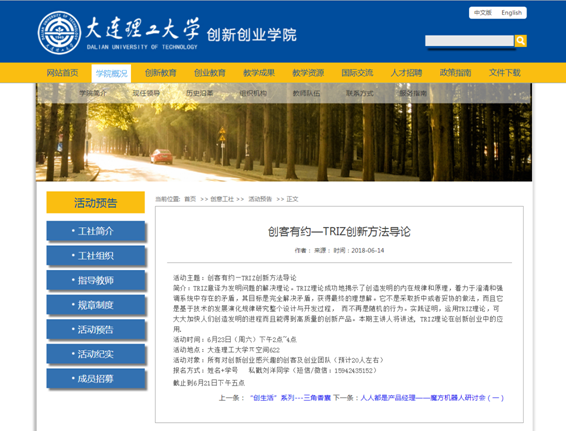The image size is (566, 431).
Task: Select 历史沿革 in the submenu
Action: tap(200, 93)
